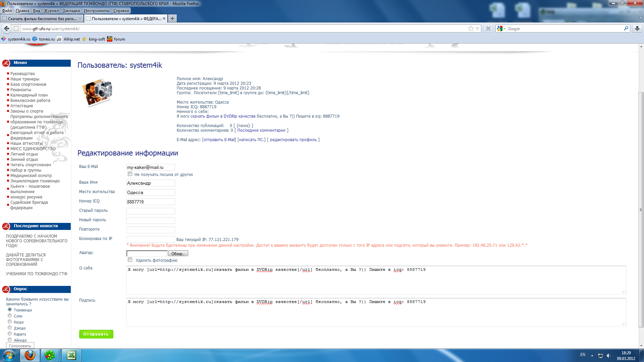Open the Руководство menu link
The width and height of the screenshot is (644, 362).
click(22, 74)
